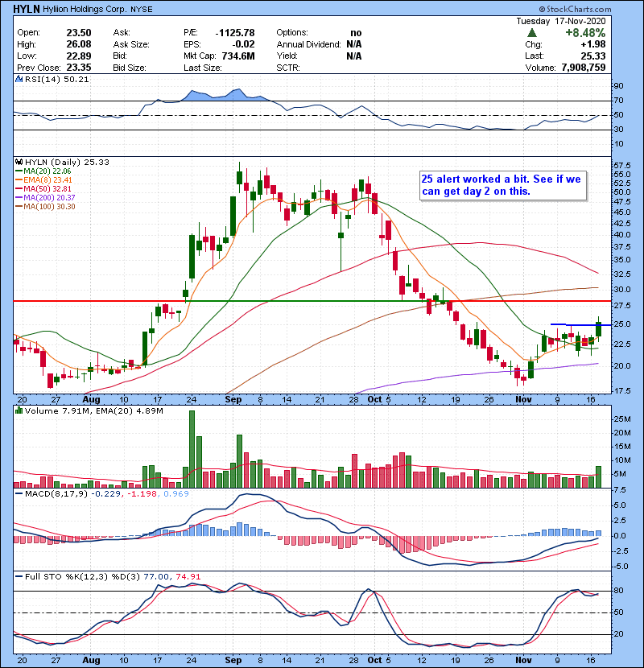Click the Oct label on price chart axis
The width and height of the screenshot is (644, 668).
(374, 399)
